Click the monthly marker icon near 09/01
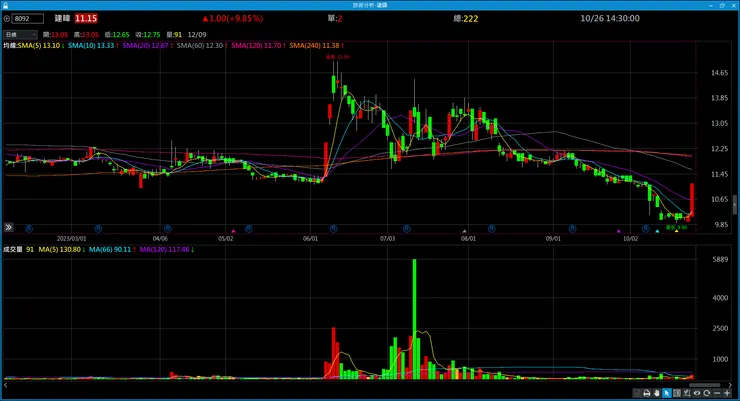Image resolution: width=740 pixels, height=401 pixels. pos(572,229)
